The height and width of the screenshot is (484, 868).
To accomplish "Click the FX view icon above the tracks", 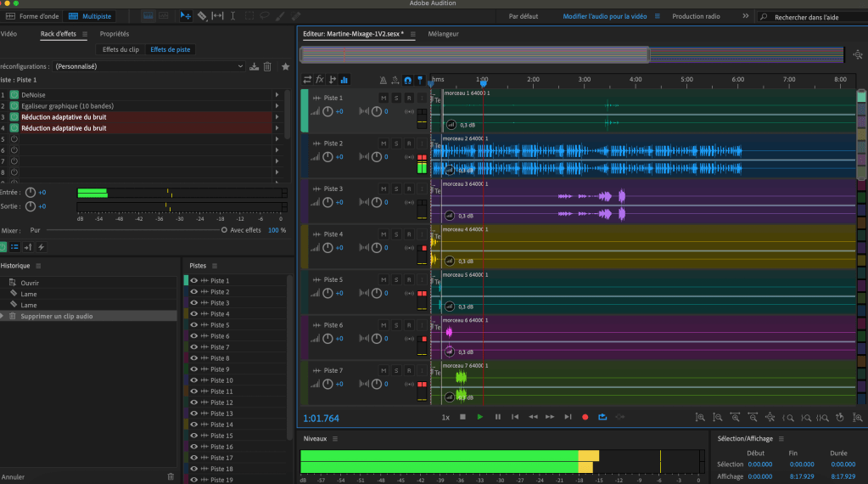I will (320, 80).
